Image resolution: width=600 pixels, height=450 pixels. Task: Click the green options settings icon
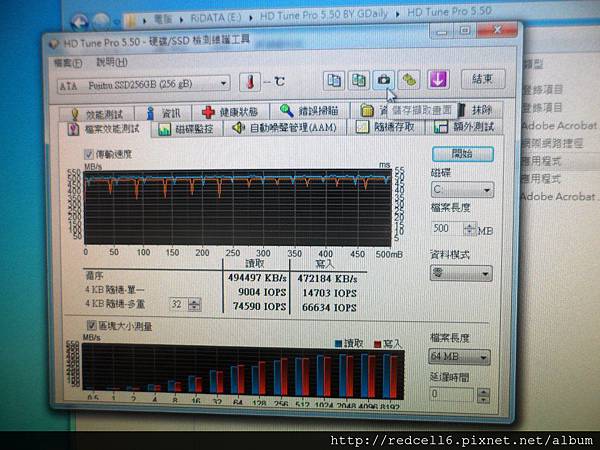point(409,80)
